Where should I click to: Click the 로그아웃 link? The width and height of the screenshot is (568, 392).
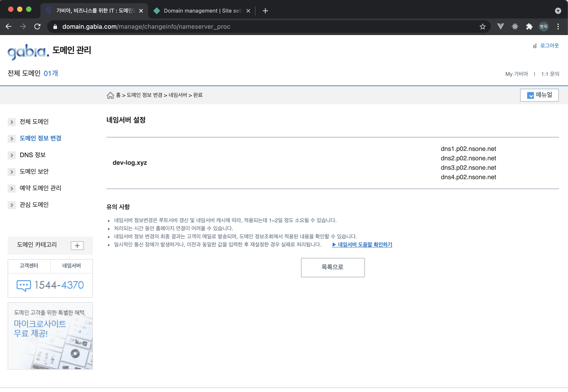pos(549,45)
